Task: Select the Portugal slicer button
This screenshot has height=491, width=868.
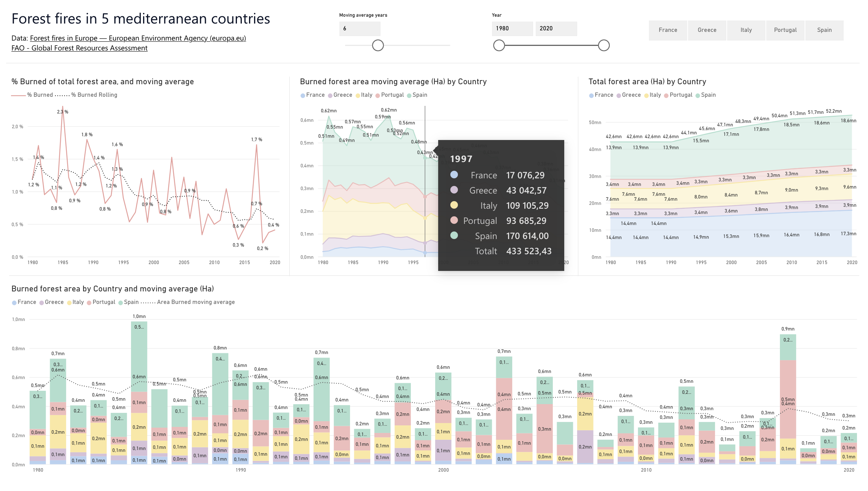Action: pos(785,30)
